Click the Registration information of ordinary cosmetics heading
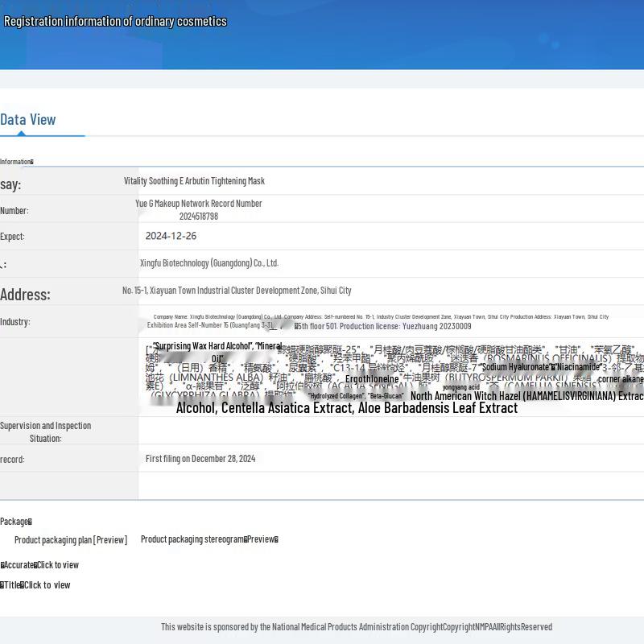The width and height of the screenshot is (644, 644). pyautogui.click(x=115, y=22)
